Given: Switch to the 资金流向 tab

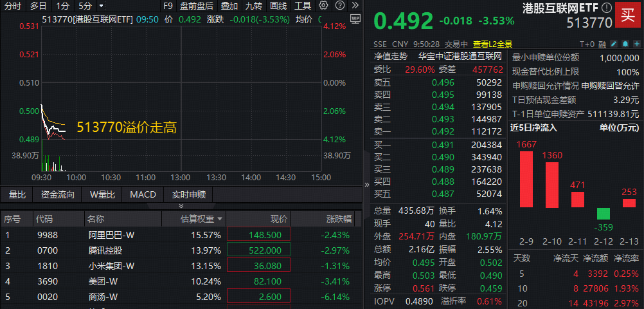Looking at the screenshot, I should coord(58,194).
